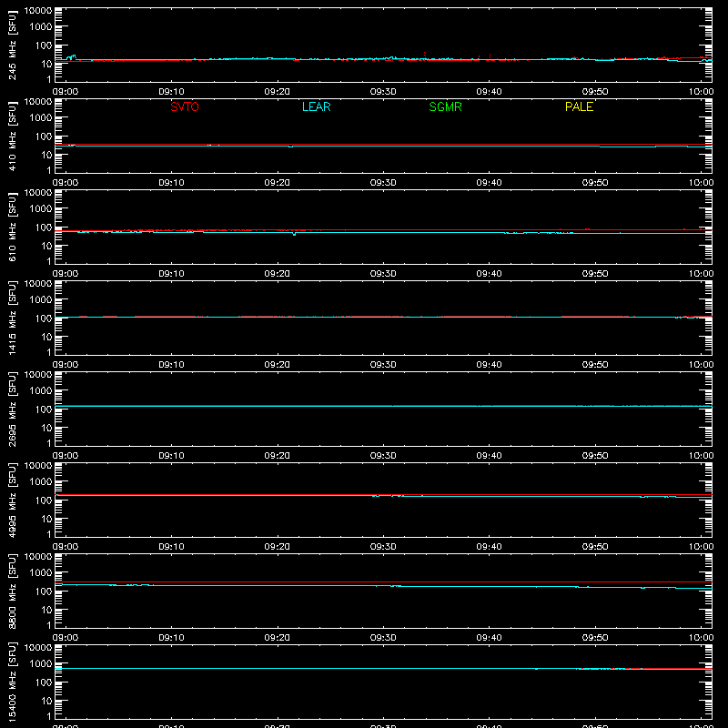Click 09:20 time label below 4995 MHz panel
The image size is (728, 728).
click(x=278, y=547)
